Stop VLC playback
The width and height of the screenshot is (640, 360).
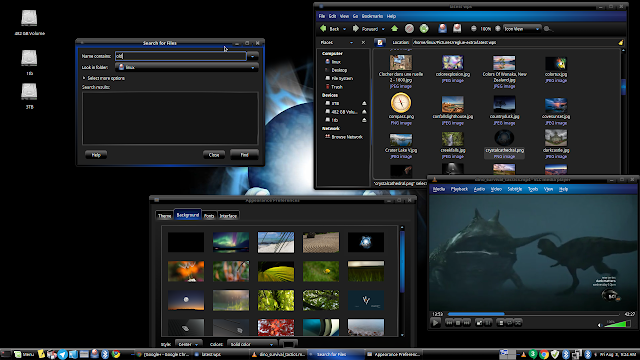click(x=458, y=323)
